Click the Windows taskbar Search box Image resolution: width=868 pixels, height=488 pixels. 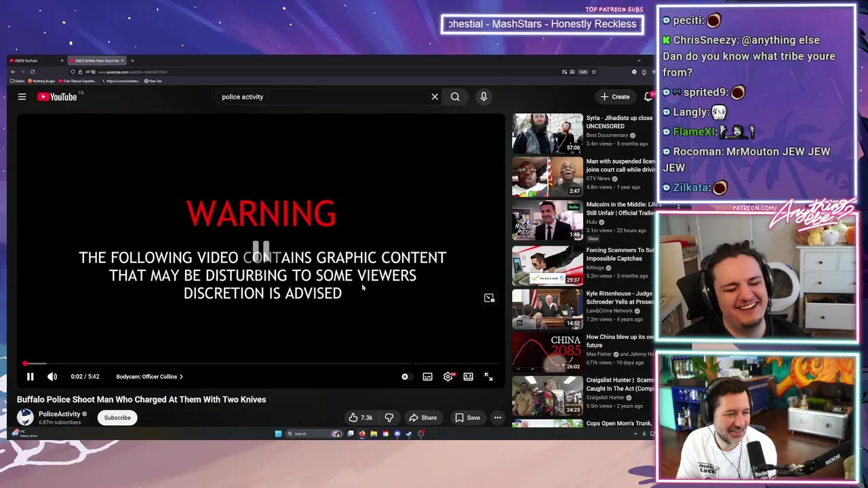point(314,434)
